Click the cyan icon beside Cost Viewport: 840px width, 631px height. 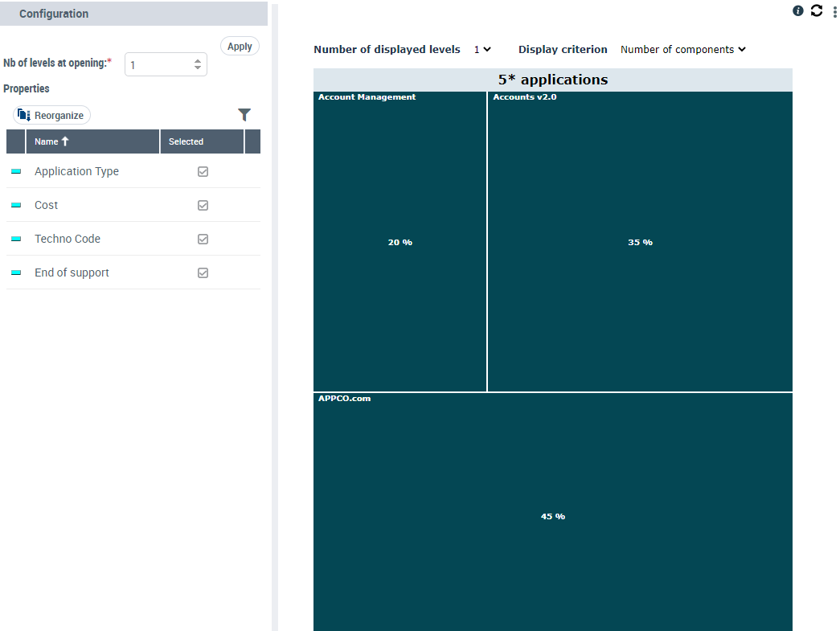point(16,206)
